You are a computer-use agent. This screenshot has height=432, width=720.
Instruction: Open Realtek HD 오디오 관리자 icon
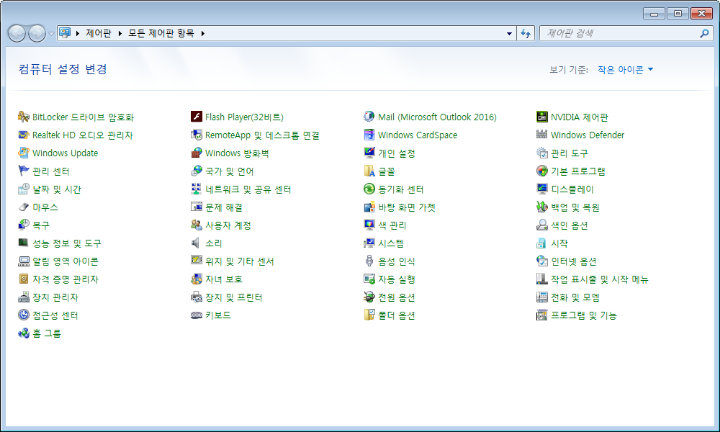click(x=23, y=135)
